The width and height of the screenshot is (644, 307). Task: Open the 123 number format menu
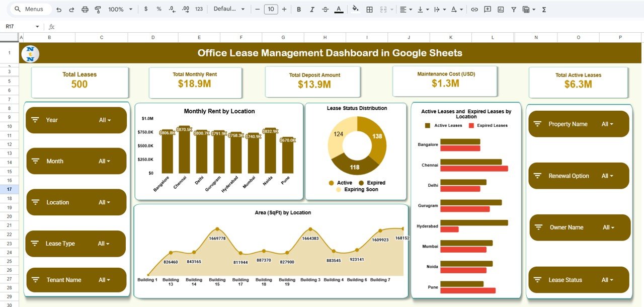point(199,10)
